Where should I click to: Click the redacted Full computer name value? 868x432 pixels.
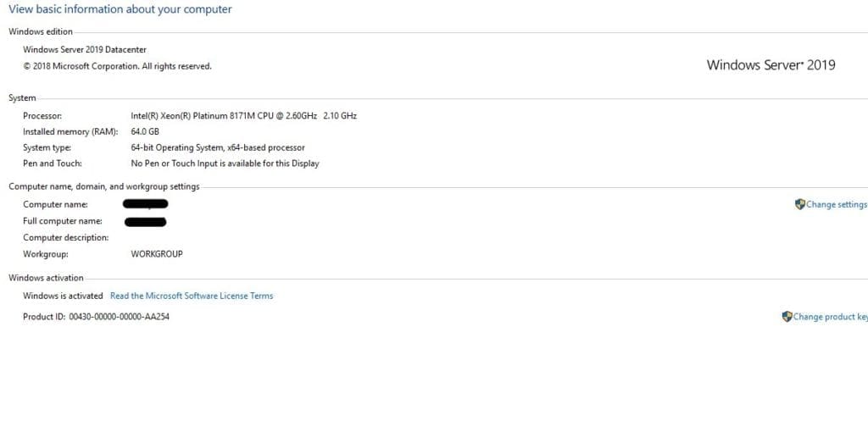tap(146, 222)
